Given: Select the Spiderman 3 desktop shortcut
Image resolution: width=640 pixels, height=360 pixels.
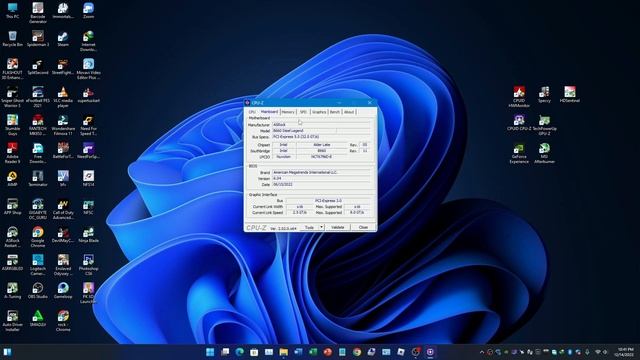Looking at the screenshot, I should click(x=38, y=39).
